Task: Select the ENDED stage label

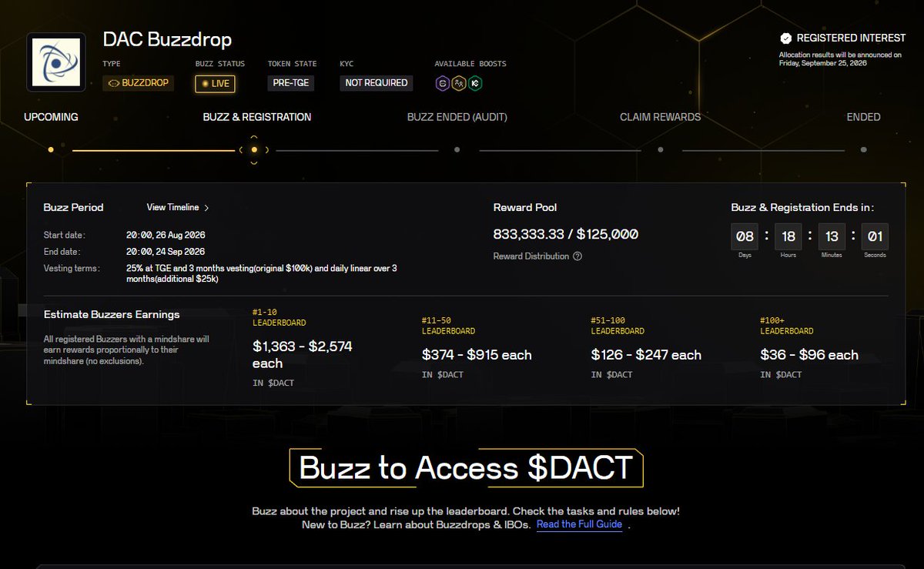Action: (863, 117)
